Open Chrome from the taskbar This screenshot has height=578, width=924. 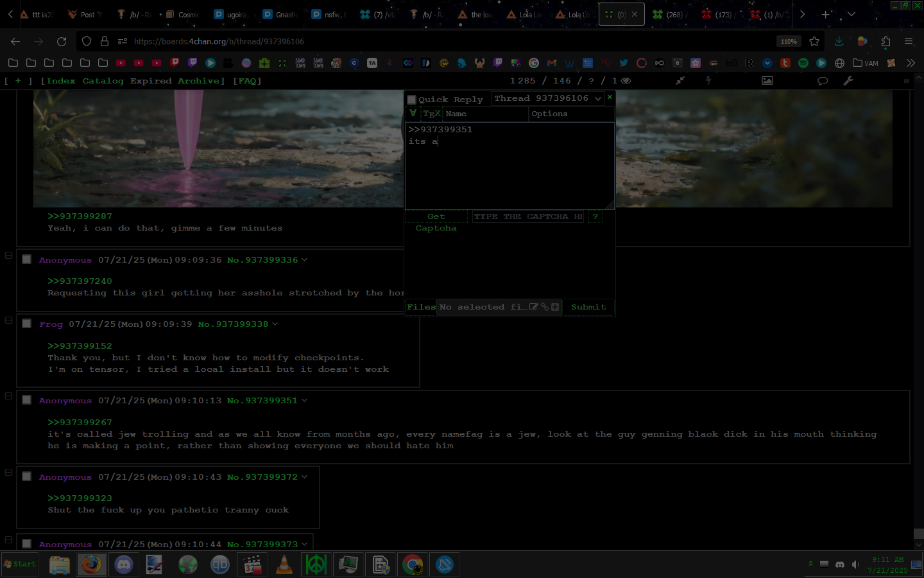point(413,565)
